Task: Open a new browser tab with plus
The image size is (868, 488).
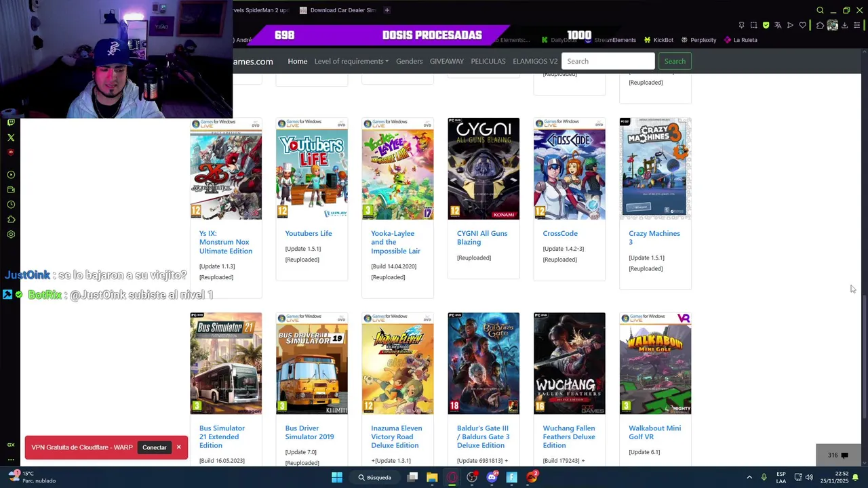Action: (387, 10)
